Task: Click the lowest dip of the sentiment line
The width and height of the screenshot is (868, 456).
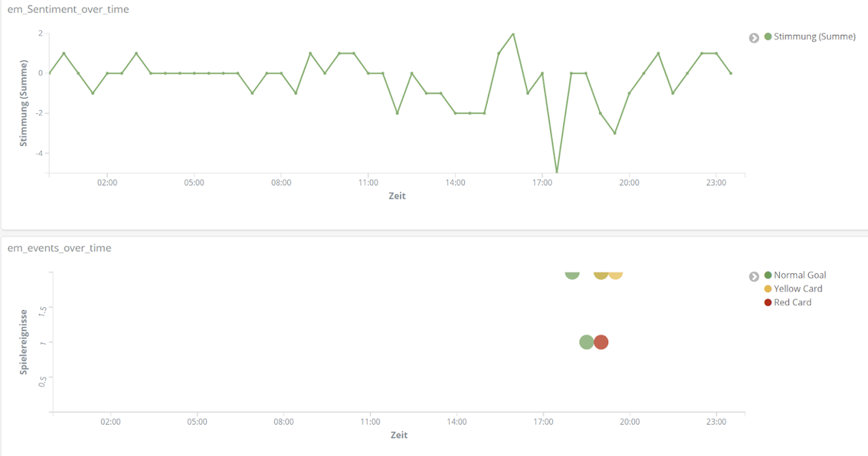Action: pos(557,171)
